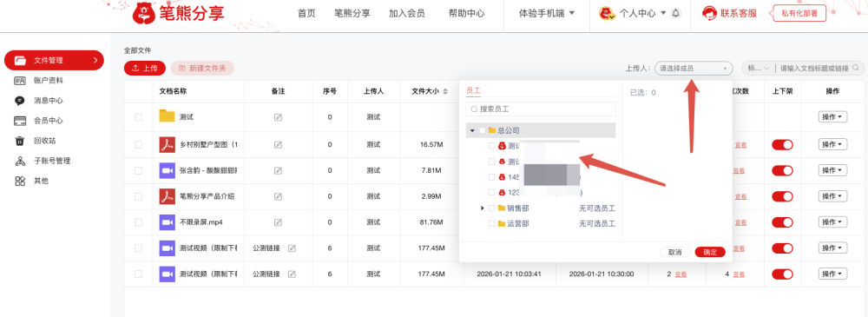Toggle 上下架 switch for 笔熊分享产品介绍
The image size is (868, 317).
tap(782, 196)
